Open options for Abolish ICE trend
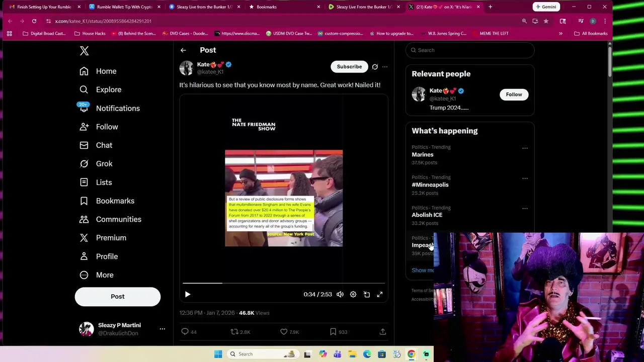Screen dimensions: 644x362 click(x=525, y=209)
